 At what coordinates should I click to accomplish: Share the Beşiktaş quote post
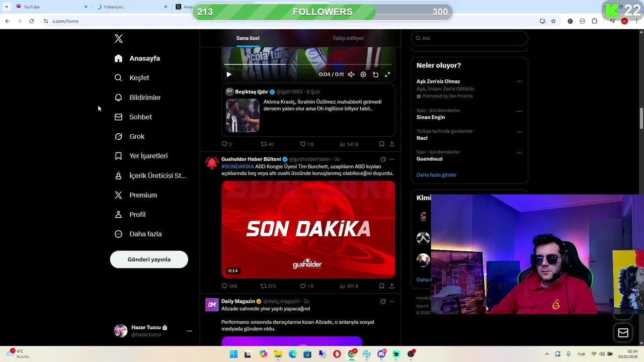(392, 144)
